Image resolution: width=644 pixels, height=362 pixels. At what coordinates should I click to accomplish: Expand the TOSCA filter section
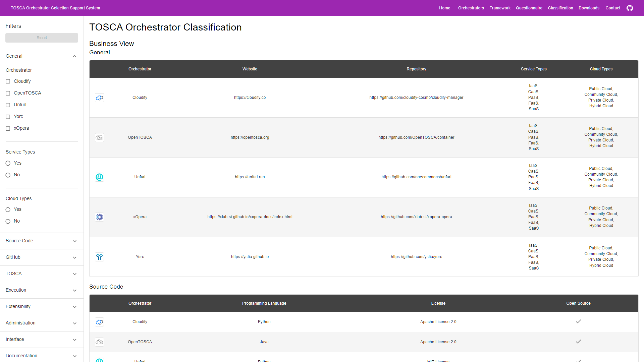[74, 274]
